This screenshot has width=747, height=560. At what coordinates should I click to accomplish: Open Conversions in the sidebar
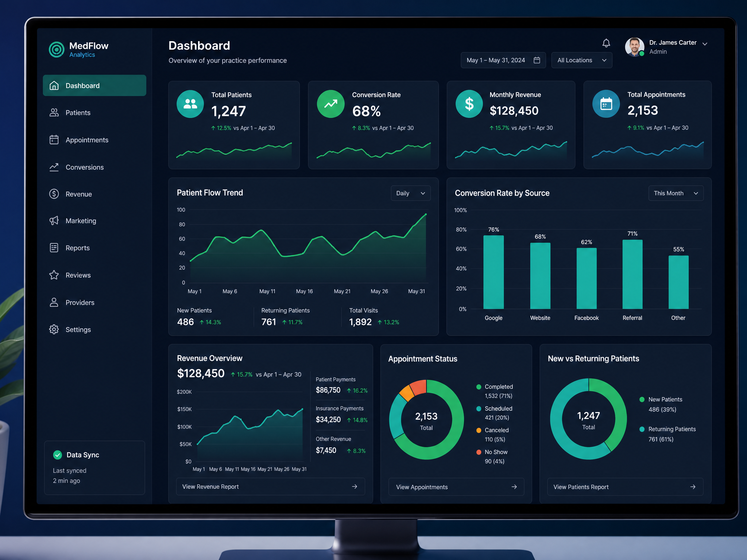tap(94, 167)
